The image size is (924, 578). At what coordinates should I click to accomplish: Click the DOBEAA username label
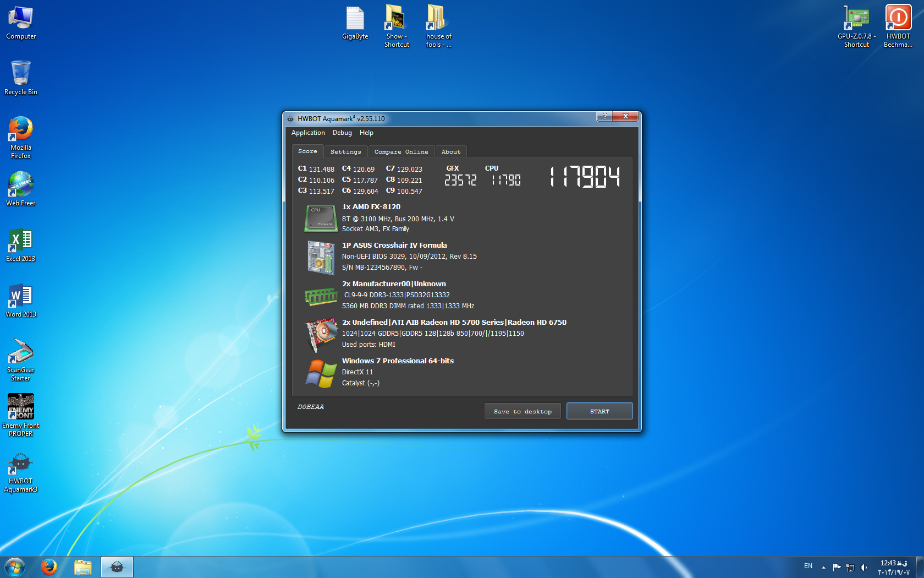(x=311, y=407)
